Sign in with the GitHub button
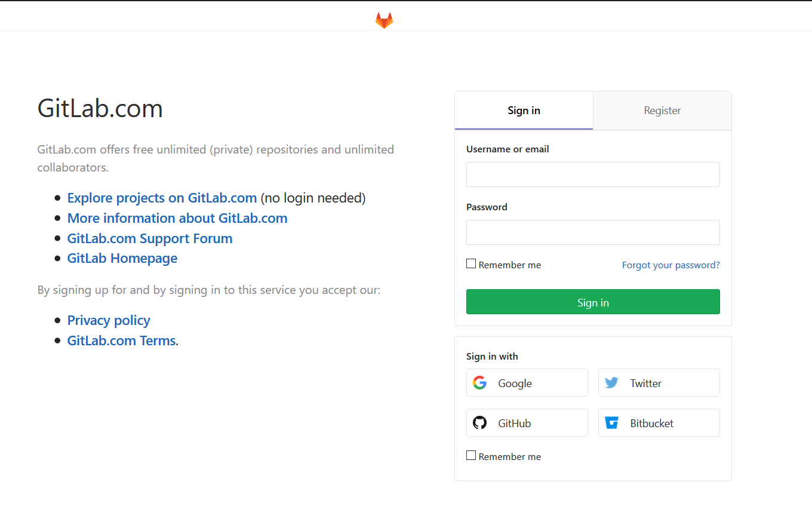This screenshot has height=506, width=812. pos(527,423)
